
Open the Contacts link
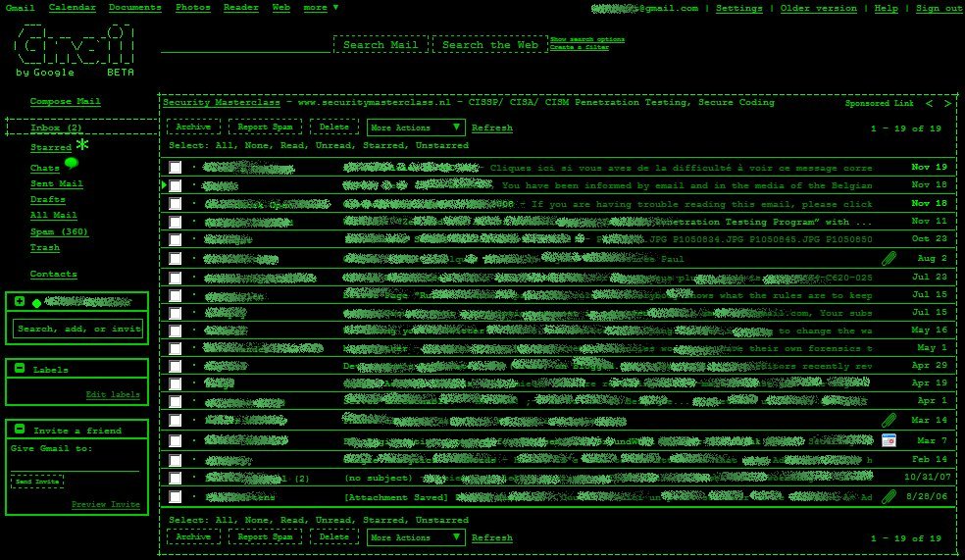point(54,275)
